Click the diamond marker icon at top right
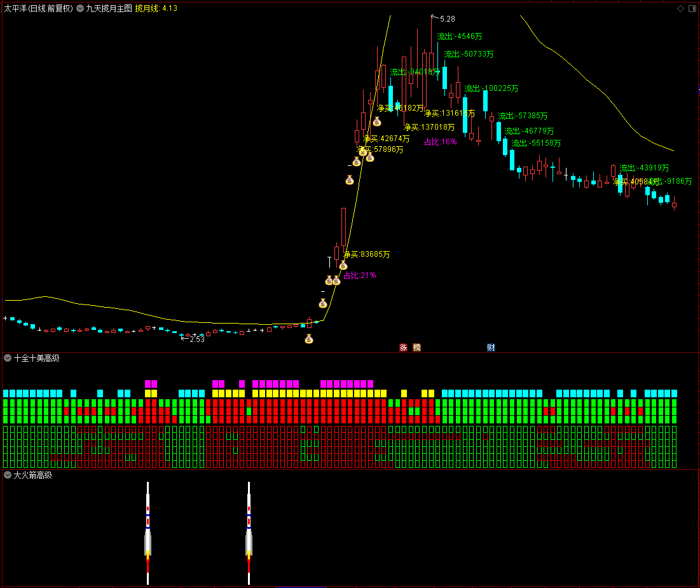The image size is (700, 588). (680, 8)
